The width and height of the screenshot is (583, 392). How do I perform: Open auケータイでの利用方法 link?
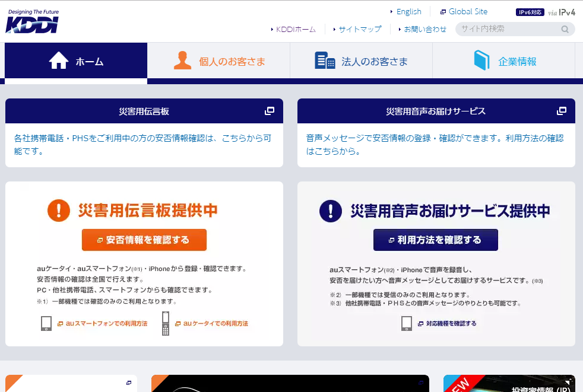pos(216,324)
